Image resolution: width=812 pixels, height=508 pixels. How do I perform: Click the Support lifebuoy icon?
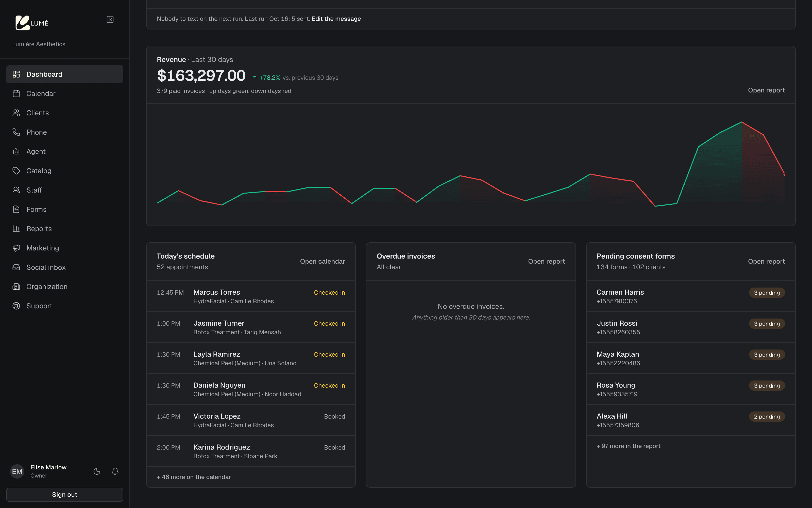point(16,306)
